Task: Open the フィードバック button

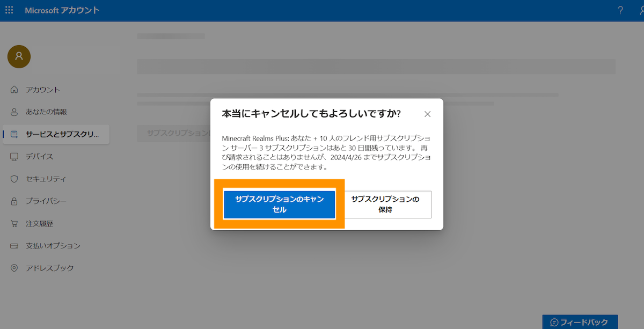Action: tap(580, 322)
